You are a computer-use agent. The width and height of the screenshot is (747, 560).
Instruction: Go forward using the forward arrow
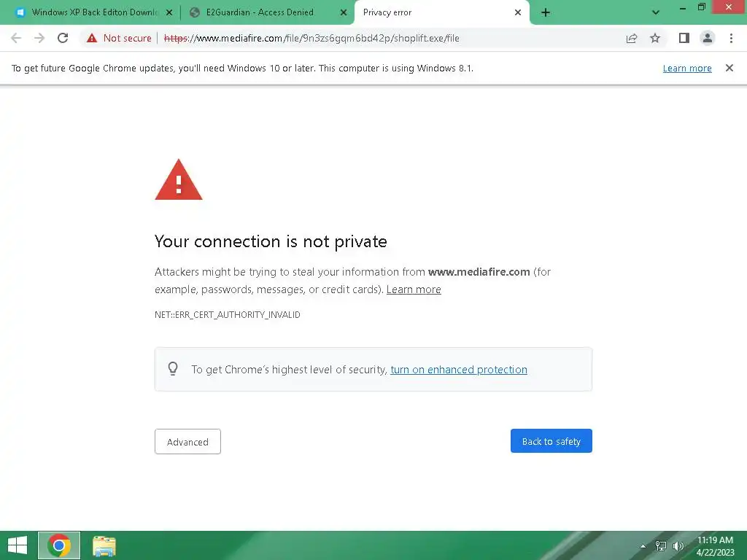pos(39,38)
